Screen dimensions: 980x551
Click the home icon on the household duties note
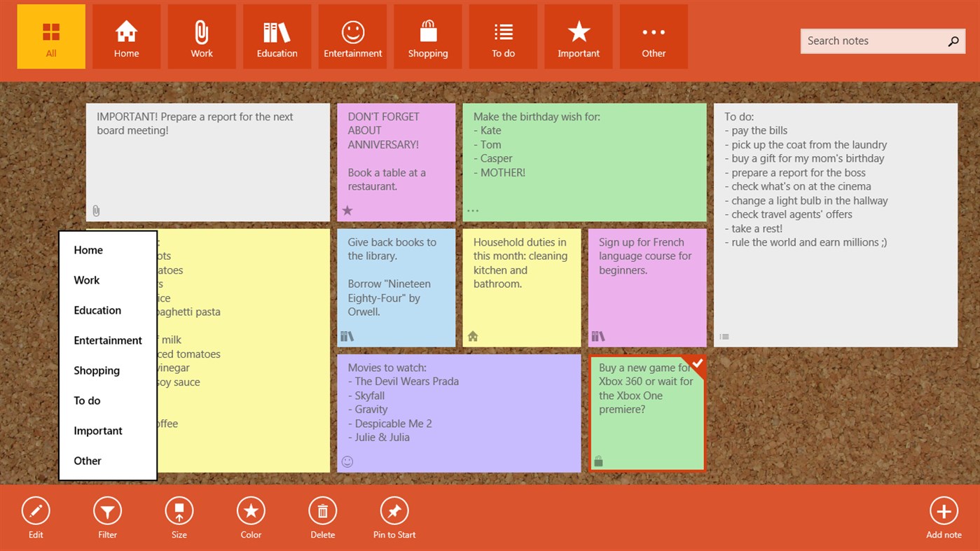(x=473, y=335)
